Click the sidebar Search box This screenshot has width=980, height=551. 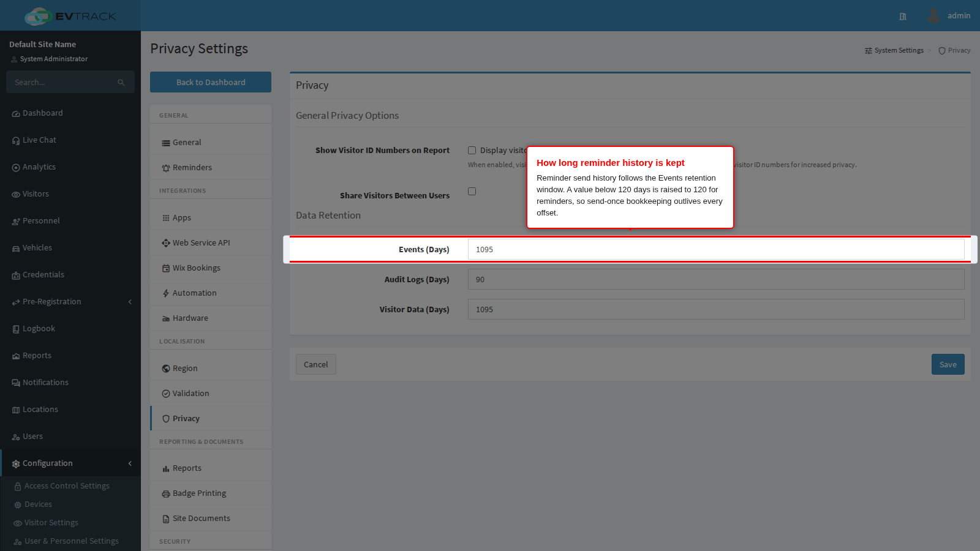click(x=70, y=82)
